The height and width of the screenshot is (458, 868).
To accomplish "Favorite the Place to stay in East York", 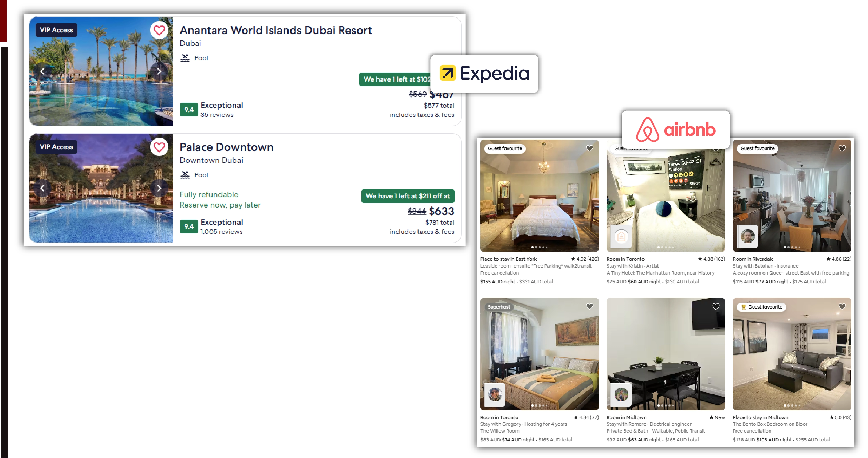I will (x=590, y=148).
